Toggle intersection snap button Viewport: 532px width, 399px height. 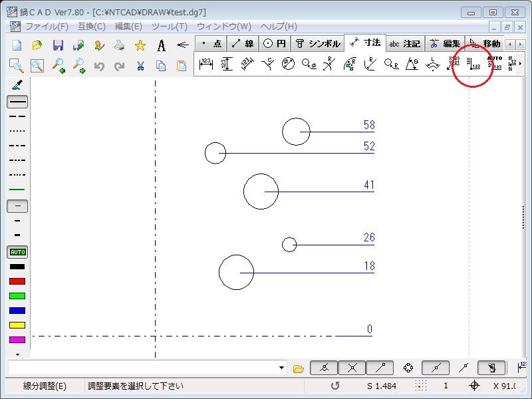pyautogui.click(x=352, y=368)
